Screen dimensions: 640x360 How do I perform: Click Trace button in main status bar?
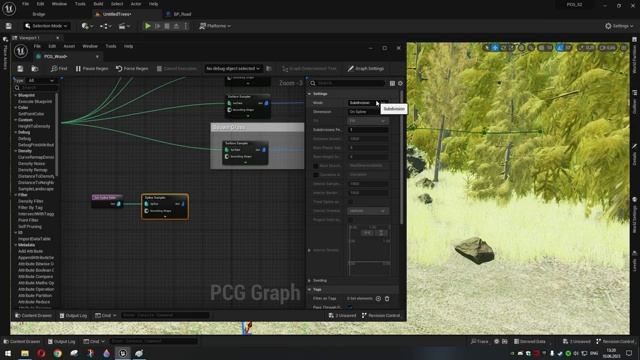pos(480,341)
